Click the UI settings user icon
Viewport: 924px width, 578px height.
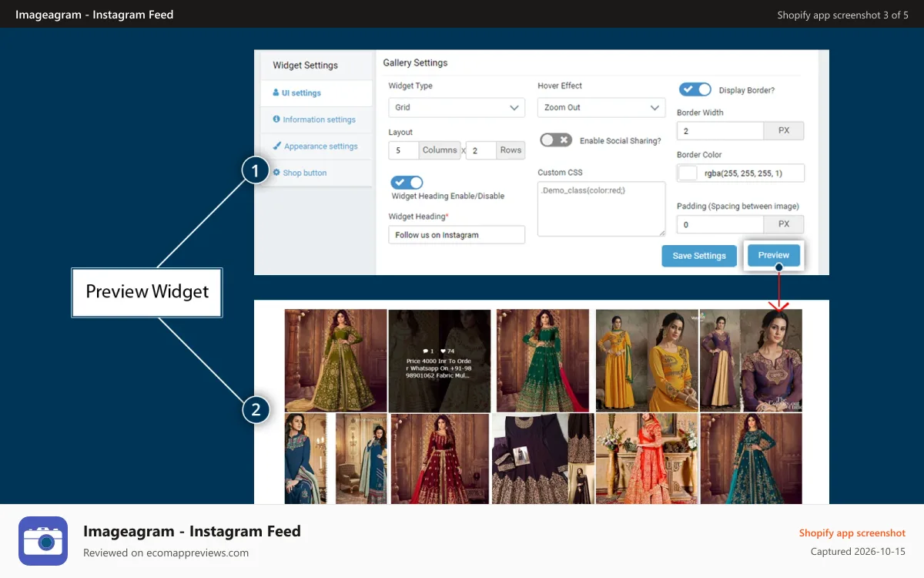[x=276, y=92]
